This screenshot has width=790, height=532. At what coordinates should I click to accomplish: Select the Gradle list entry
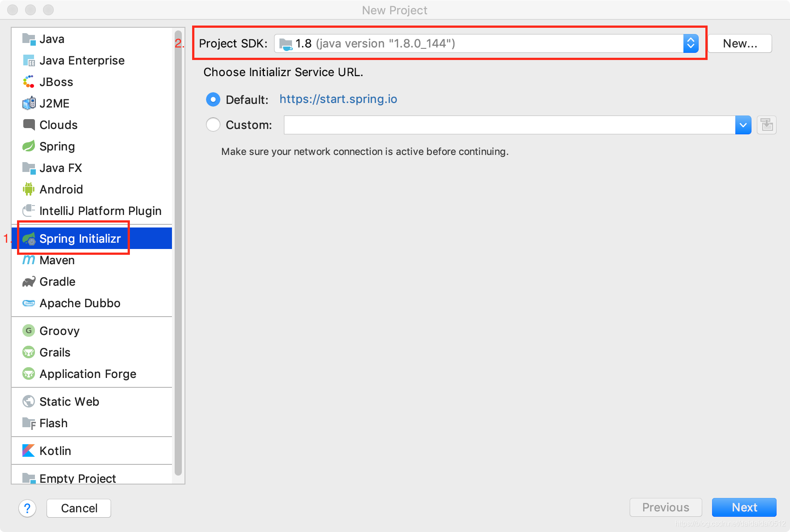click(x=92, y=282)
